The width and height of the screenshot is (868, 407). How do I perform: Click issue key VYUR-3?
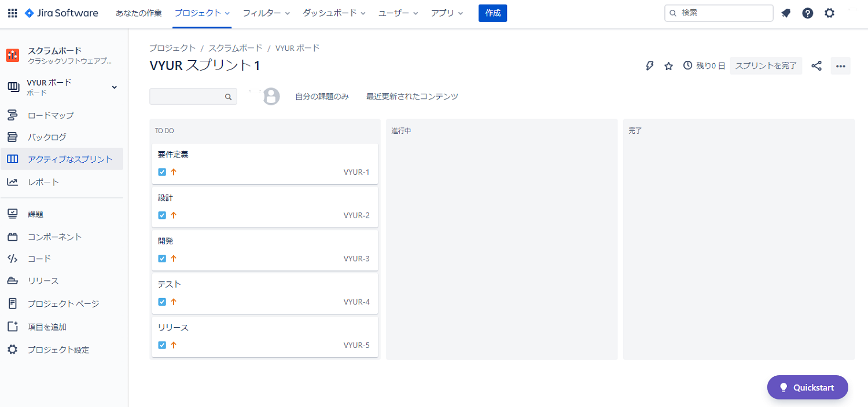pos(356,259)
